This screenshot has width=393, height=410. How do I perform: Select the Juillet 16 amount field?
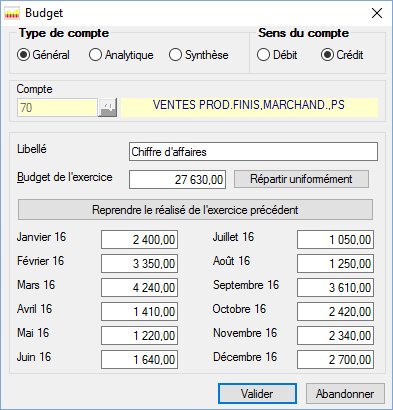[335, 239]
